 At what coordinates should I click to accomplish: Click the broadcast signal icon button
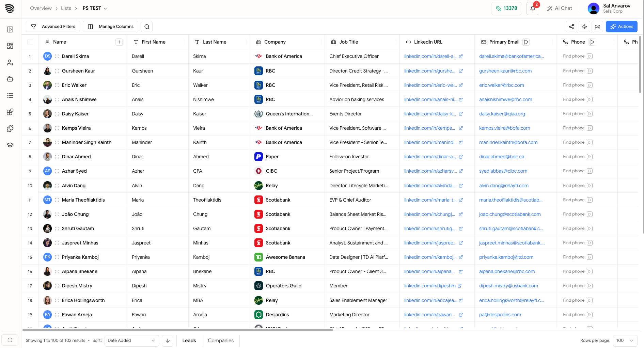tap(597, 27)
